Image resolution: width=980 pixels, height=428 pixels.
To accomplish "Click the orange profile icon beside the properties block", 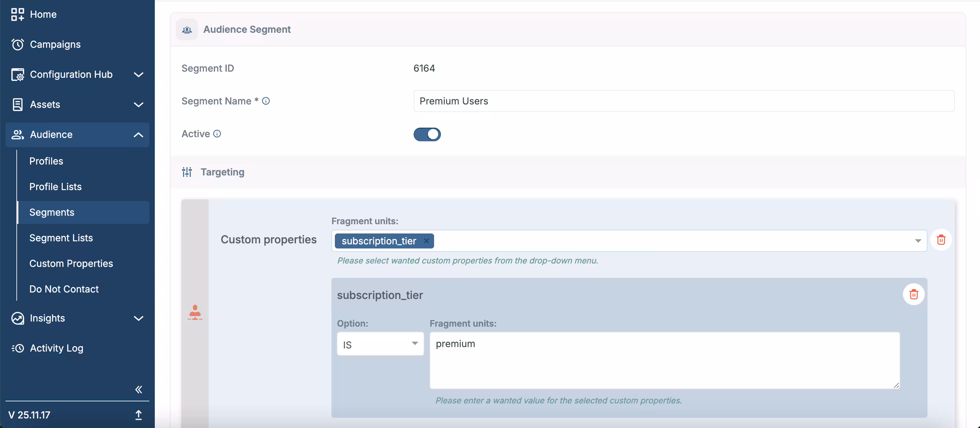I will [195, 313].
